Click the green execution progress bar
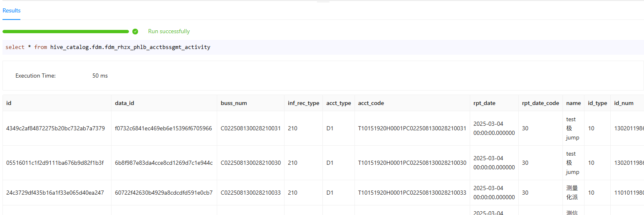 pyautogui.click(x=66, y=32)
